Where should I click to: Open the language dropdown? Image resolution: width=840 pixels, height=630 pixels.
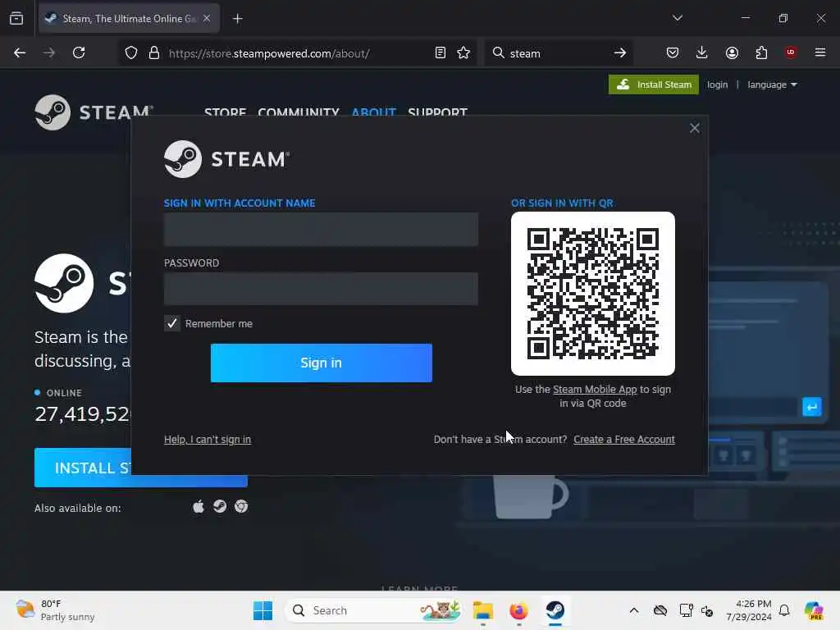point(772,84)
